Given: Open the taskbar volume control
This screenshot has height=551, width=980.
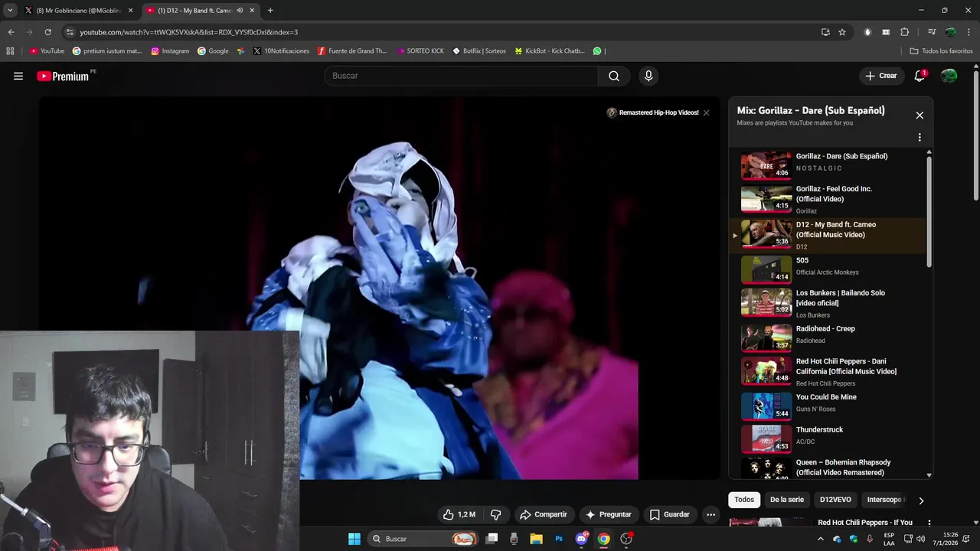Looking at the screenshot, I should [x=922, y=539].
